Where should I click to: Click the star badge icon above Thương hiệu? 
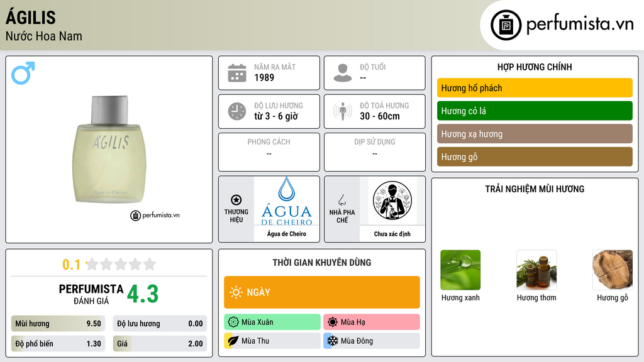tap(236, 200)
